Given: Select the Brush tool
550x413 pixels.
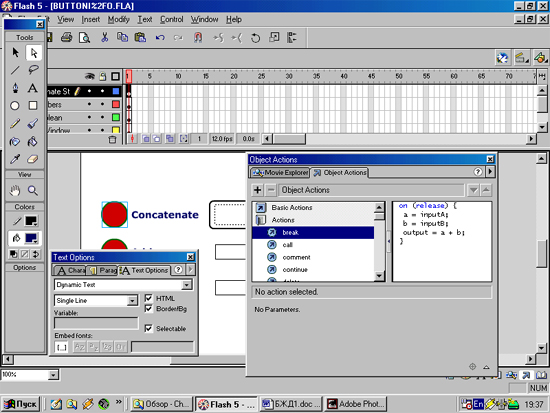Looking at the screenshot, I should pyautogui.click(x=33, y=124).
